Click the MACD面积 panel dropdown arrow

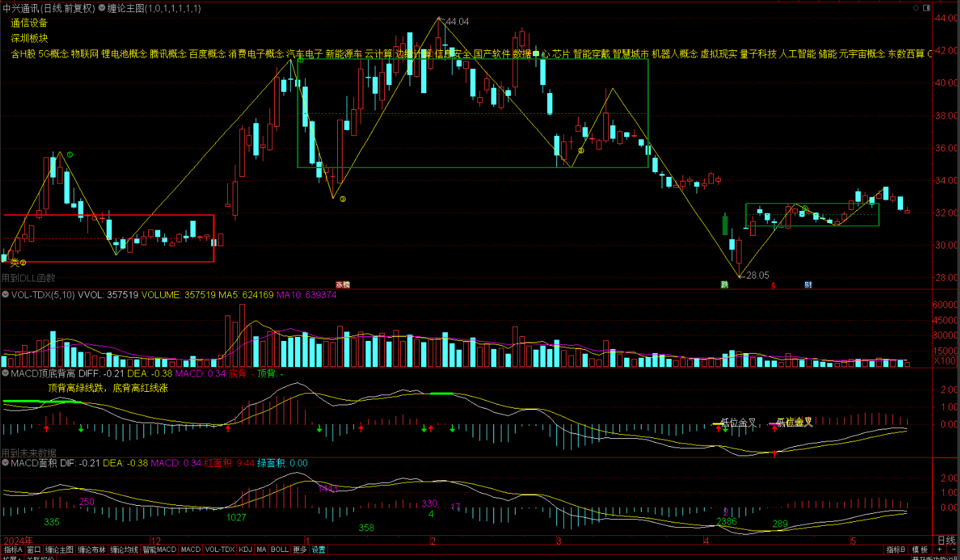[x=5, y=463]
